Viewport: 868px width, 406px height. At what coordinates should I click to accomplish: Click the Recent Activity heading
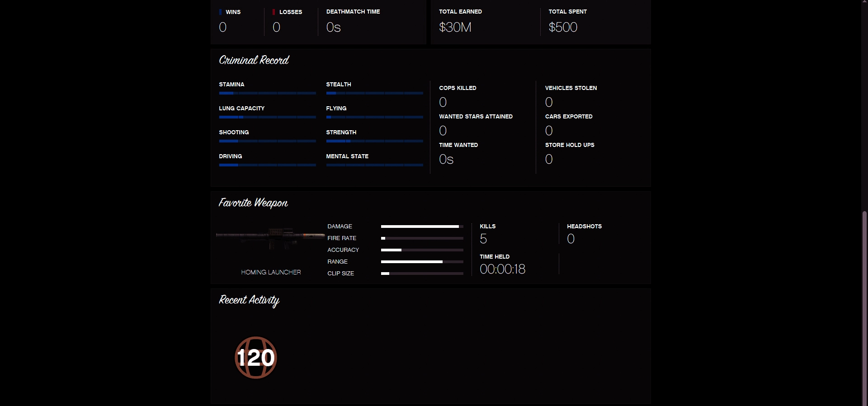tap(249, 300)
